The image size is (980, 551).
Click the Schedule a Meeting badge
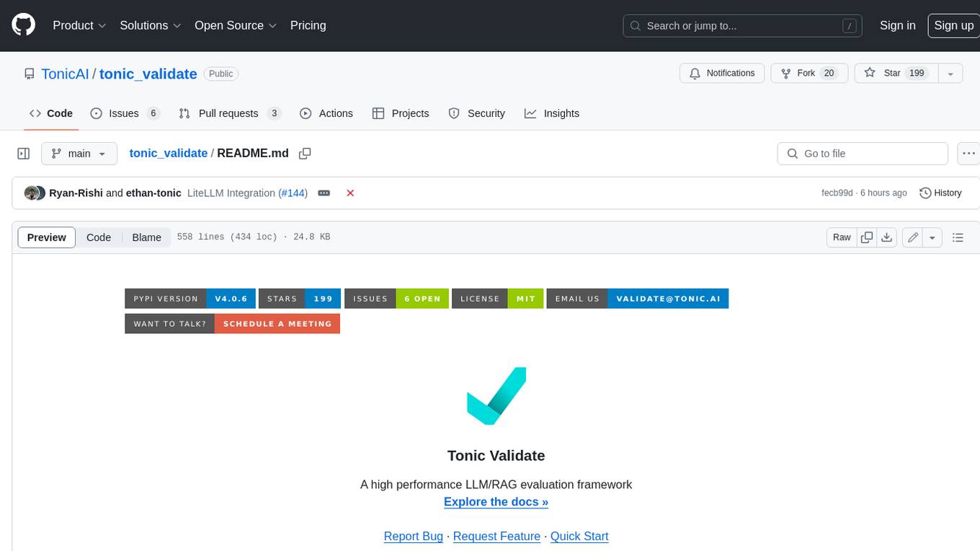coord(232,324)
